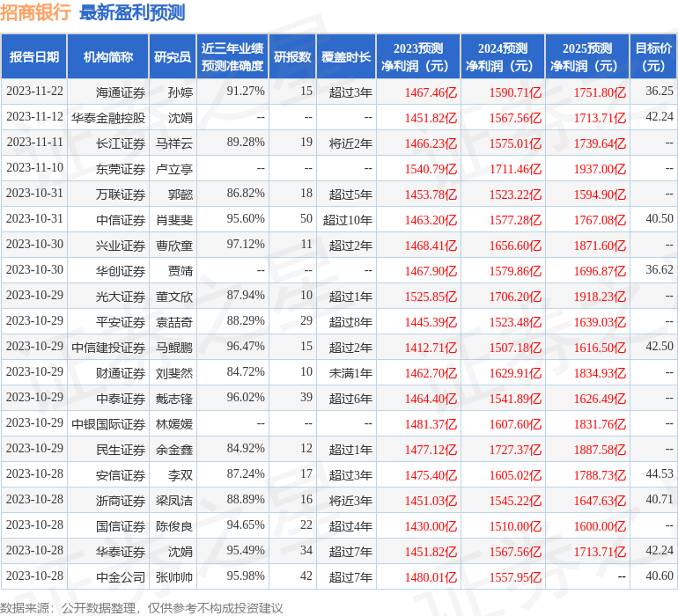Click the 2024预测净利润 column header

pyautogui.click(x=503, y=56)
